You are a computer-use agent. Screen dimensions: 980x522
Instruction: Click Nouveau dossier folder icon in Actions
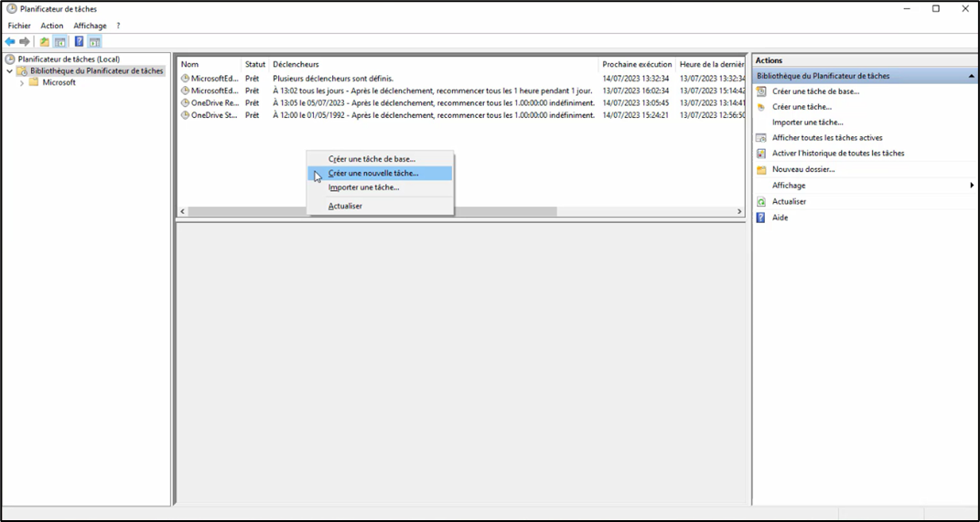click(761, 170)
